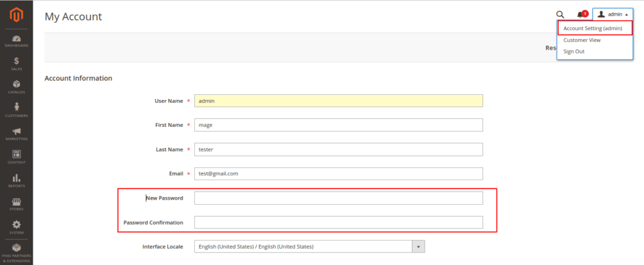Open the Sales menu icon

pos(16,63)
